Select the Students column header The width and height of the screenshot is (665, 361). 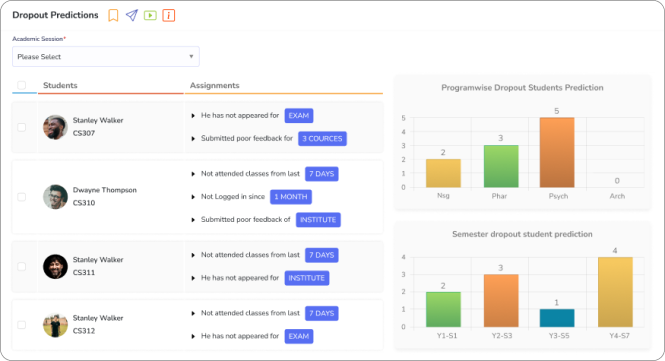pyautogui.click(x=60, y=85)
